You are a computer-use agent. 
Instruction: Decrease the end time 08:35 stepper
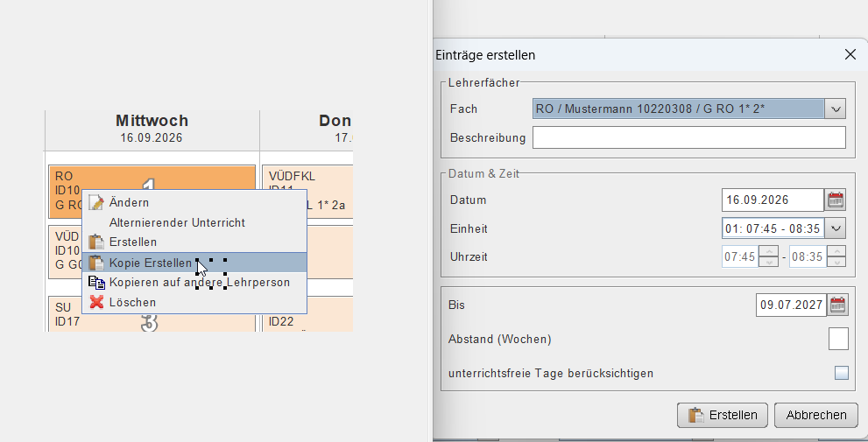[x=836, y=263]
